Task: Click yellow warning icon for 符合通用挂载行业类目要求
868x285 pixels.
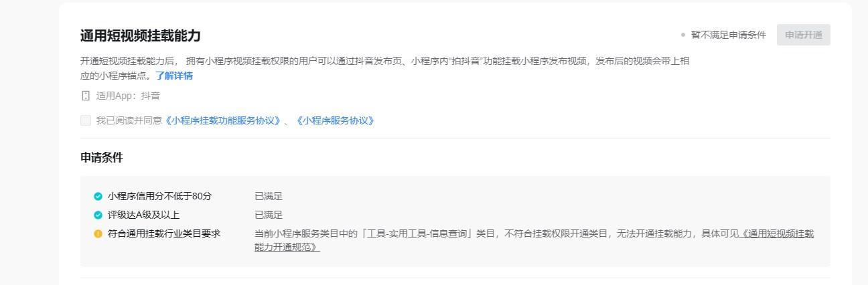Action: point(98,234)
